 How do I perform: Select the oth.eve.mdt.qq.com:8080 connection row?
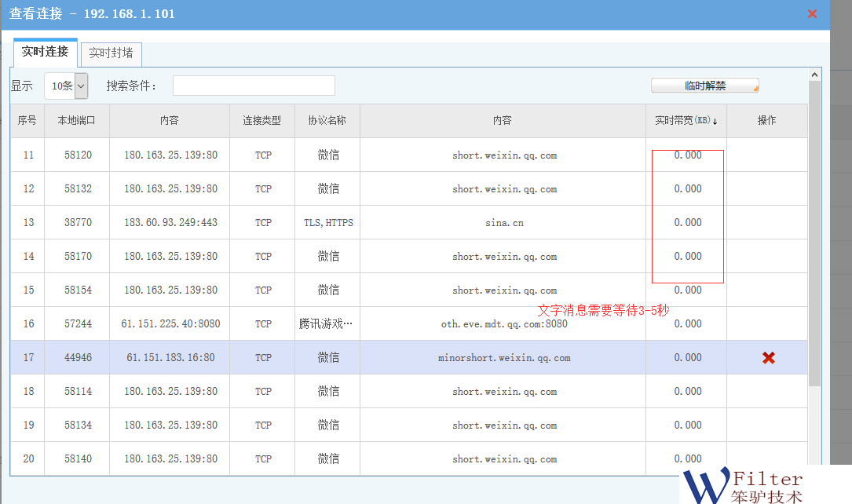(x=504, y=324)
